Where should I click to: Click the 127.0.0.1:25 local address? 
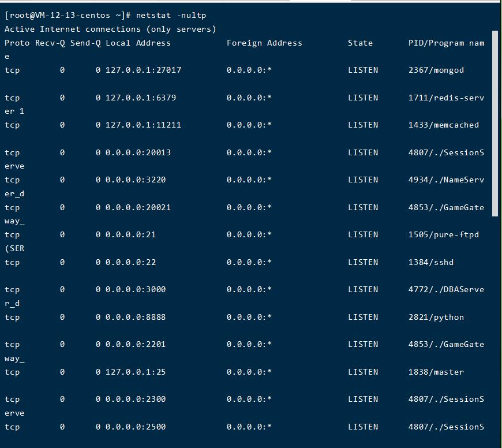tap(136, 372)
